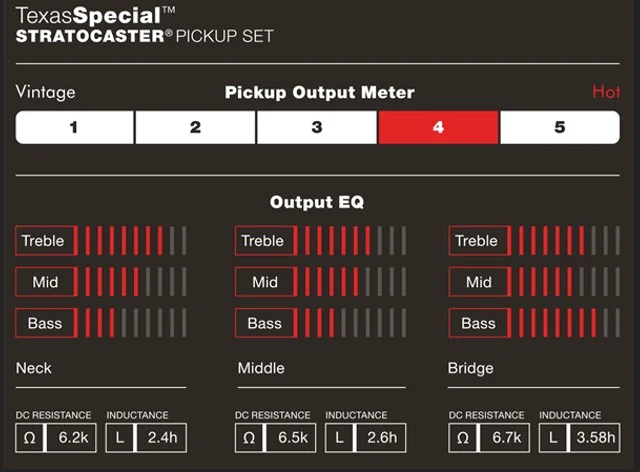Select output meter segment 2
This screenshot has width=640, height=472.
coord(195,127)
